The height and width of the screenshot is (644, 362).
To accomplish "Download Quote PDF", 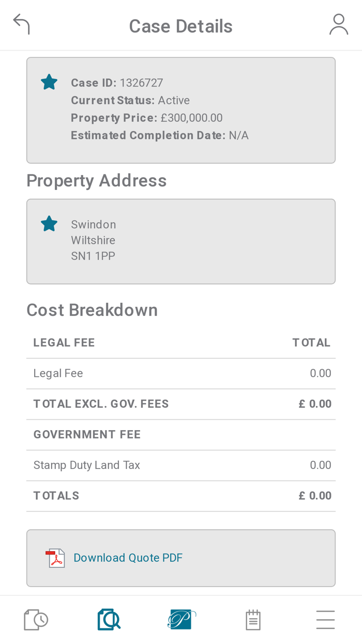I will tap(128, 558).
